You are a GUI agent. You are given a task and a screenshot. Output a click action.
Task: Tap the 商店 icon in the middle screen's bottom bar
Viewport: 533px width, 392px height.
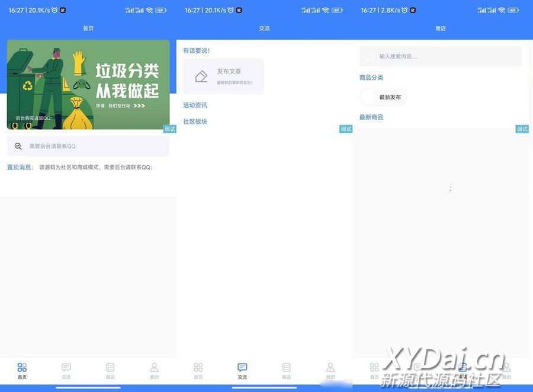tap(287, 368)
